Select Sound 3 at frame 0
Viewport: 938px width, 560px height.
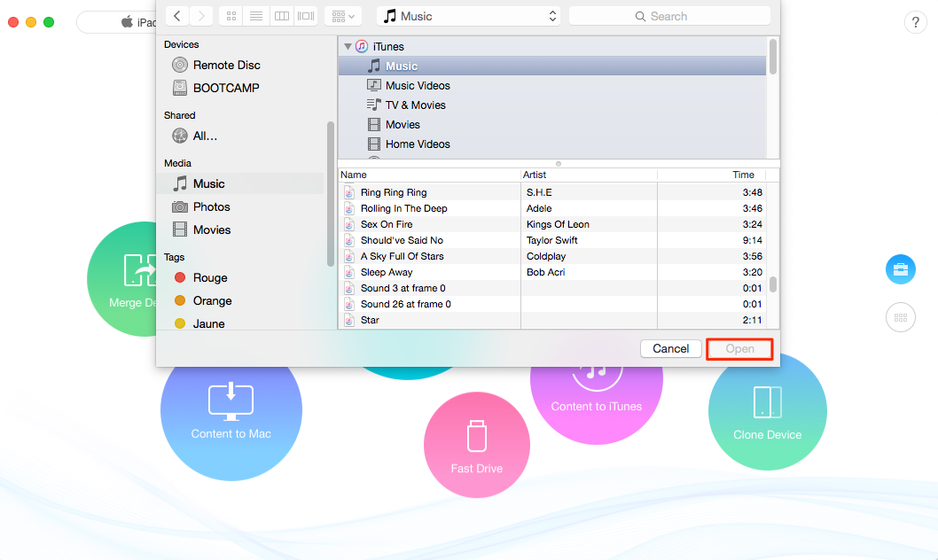tap(403, 288)
